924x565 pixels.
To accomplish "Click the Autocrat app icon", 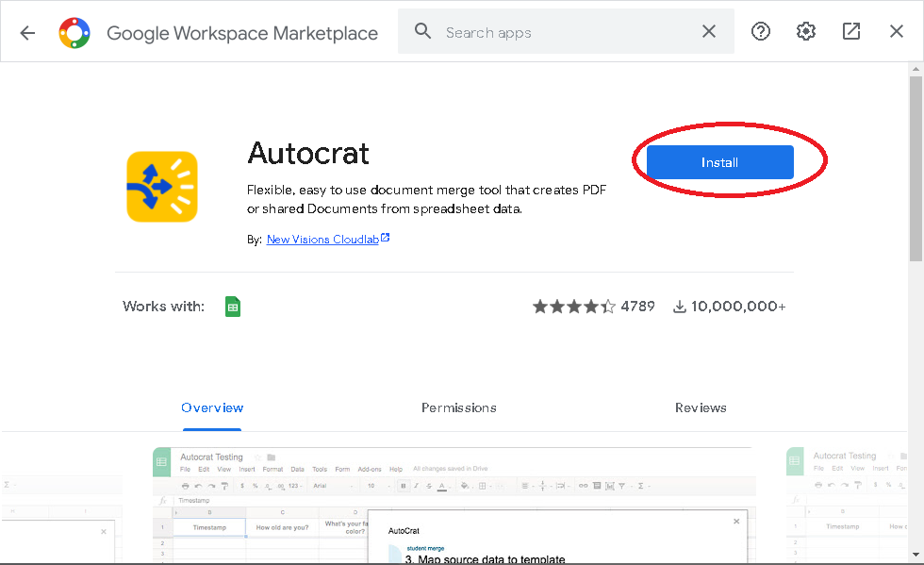I will (x=162, y=187).
